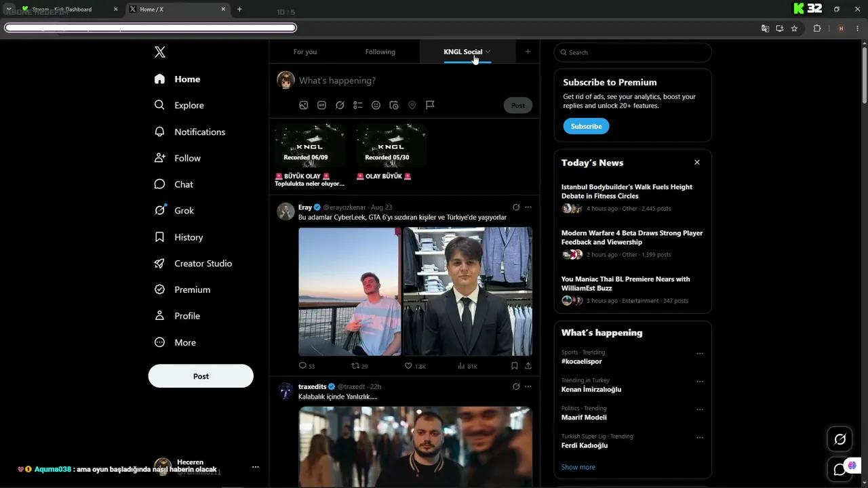Click the composer's grey Post button
Image resolution: width=868 pixels, height=488 pixels.
point(518,105)
